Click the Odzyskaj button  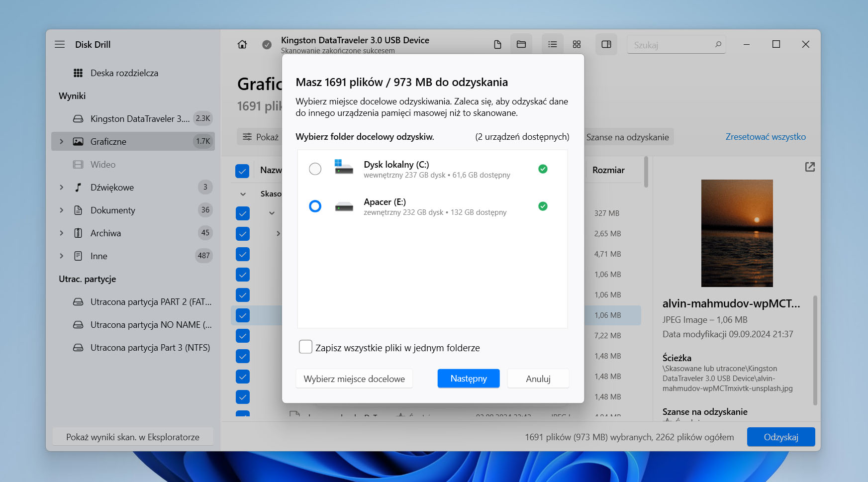[x=781, y=437]
